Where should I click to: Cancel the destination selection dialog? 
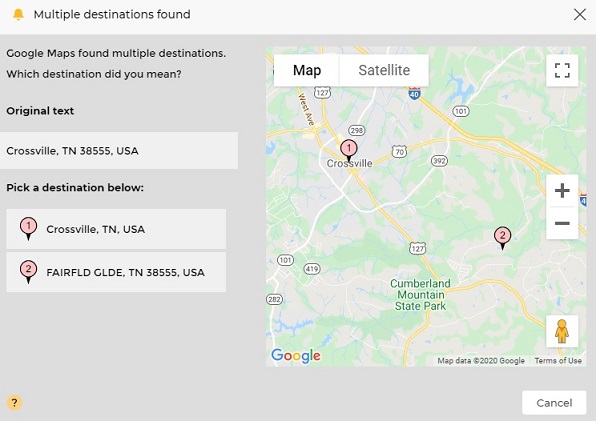[x=554, y=403]
